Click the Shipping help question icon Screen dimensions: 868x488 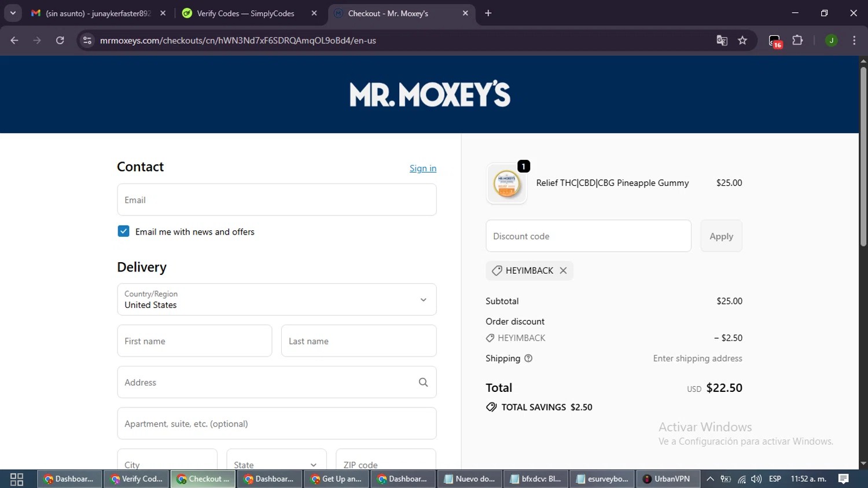[528, 358]
